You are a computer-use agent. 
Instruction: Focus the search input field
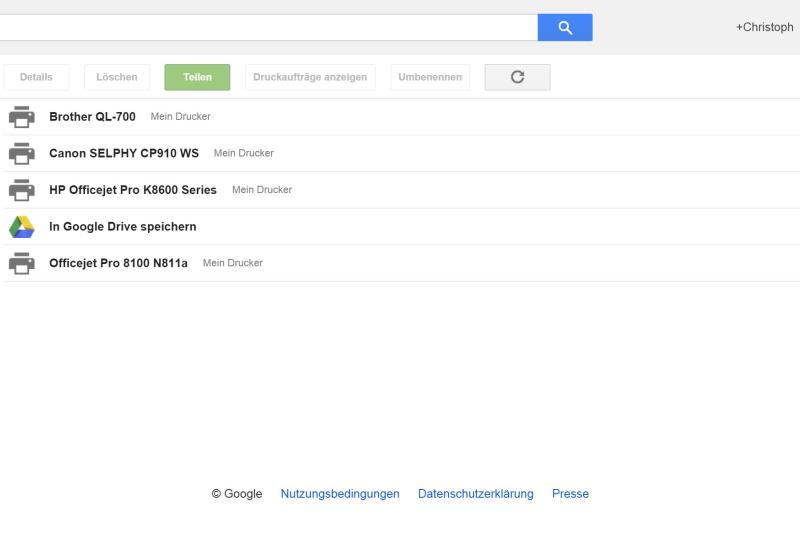(x=268, y=28)
